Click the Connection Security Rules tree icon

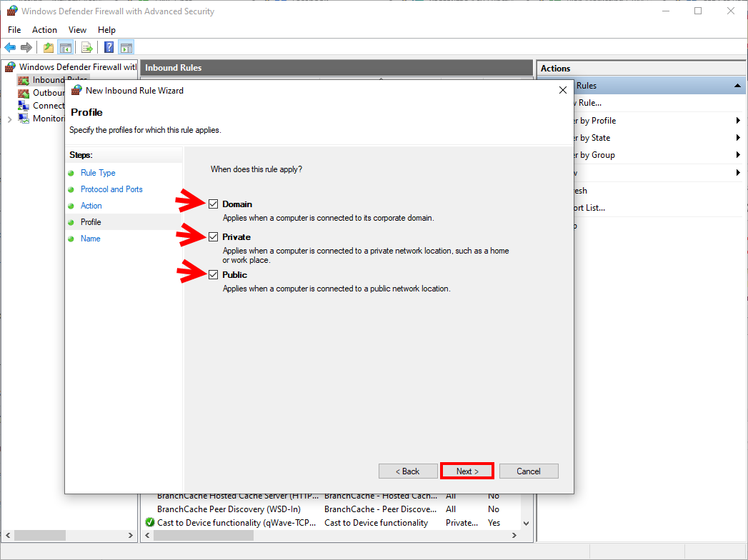(24, 106)
